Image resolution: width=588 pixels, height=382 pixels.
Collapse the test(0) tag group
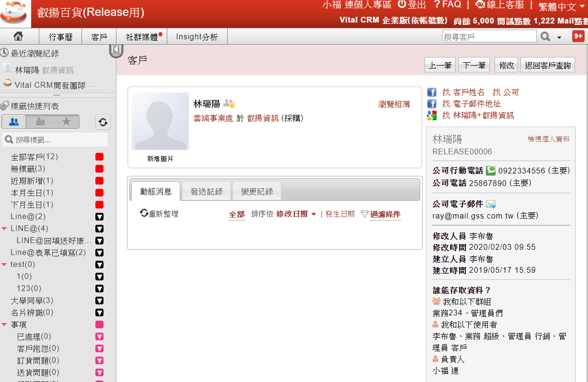[x=4, y=265]
